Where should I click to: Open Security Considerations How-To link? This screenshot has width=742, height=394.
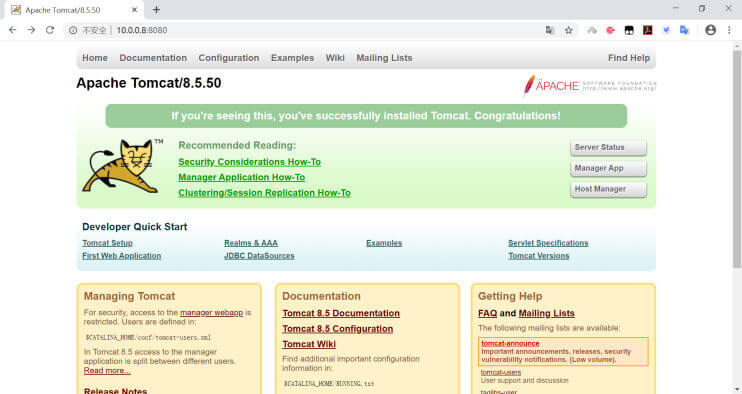[x=249, y=162]
